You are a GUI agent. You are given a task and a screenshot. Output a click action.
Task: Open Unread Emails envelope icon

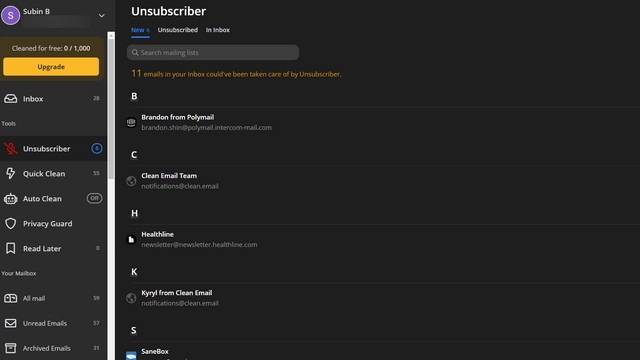[x=11, y=323]
